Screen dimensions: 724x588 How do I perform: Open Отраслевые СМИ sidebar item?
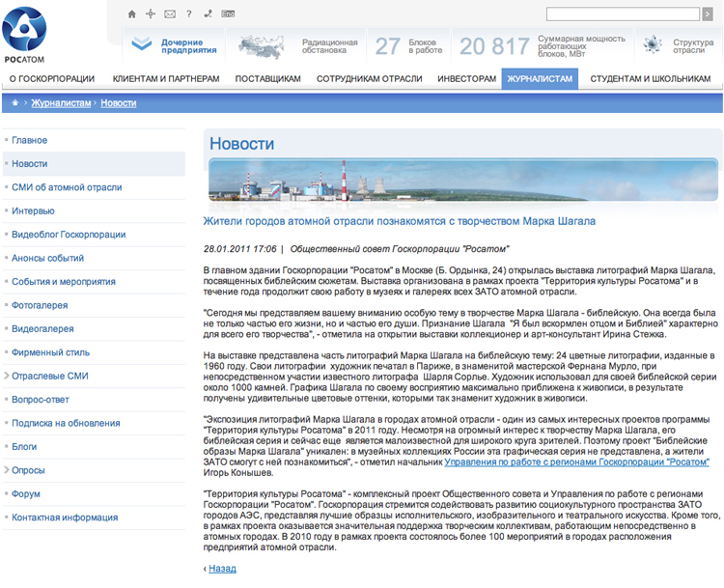[x=50, y=376]
